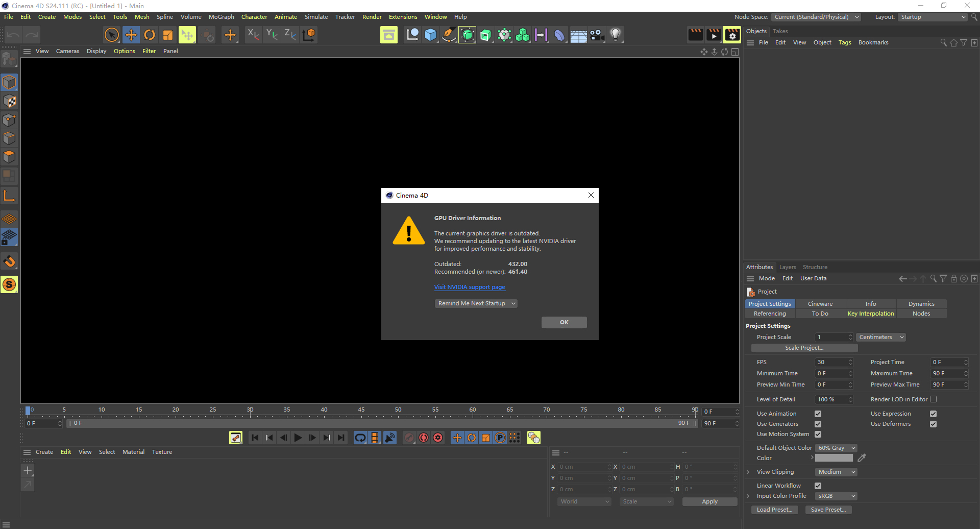
Task: Uncheck Use Deformers checkbox
Action: point(933,424)
